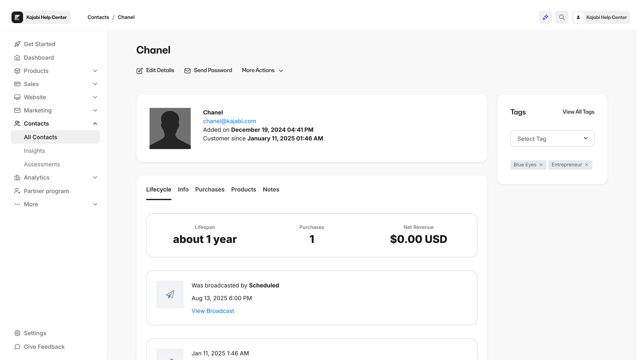Open Settings via the gear icon

[17, 333]
